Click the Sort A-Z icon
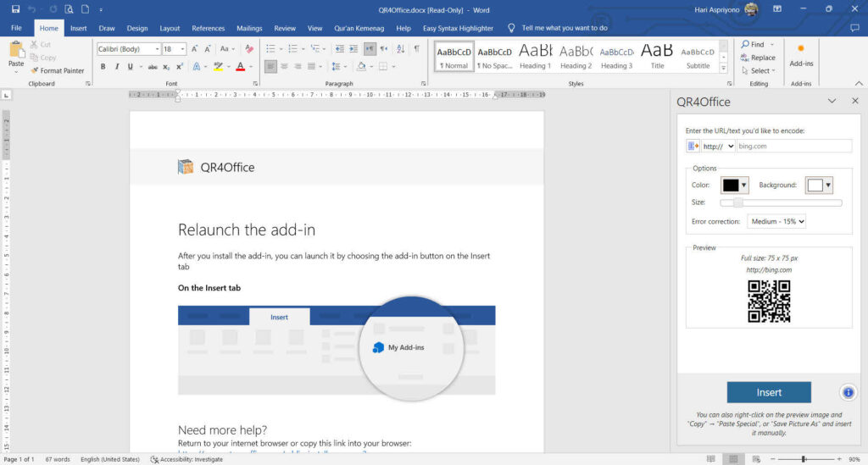The image size is (868, 465). 399,49
